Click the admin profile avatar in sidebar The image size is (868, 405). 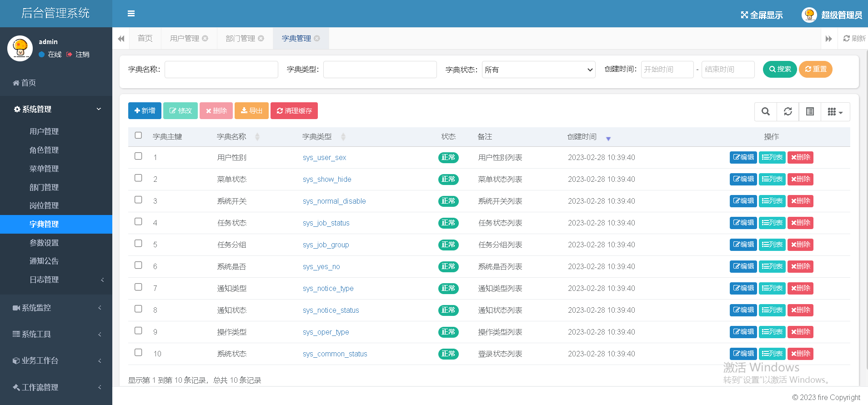(20, 48)
